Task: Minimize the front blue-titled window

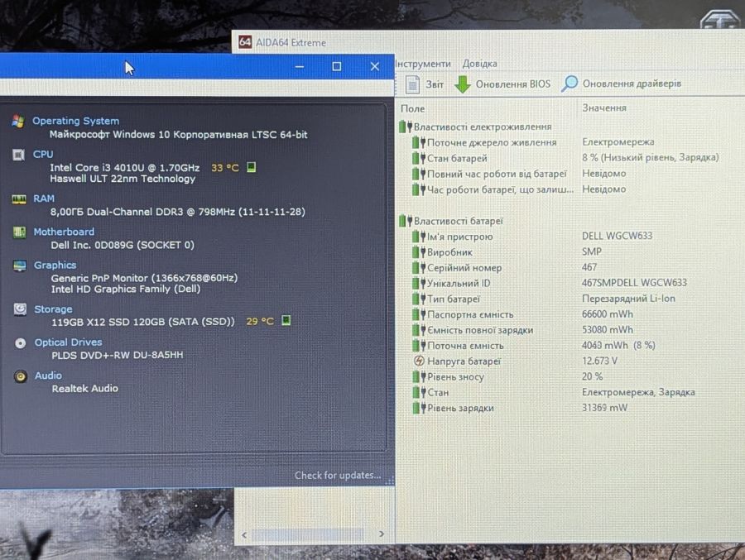Action: point(300,66)
